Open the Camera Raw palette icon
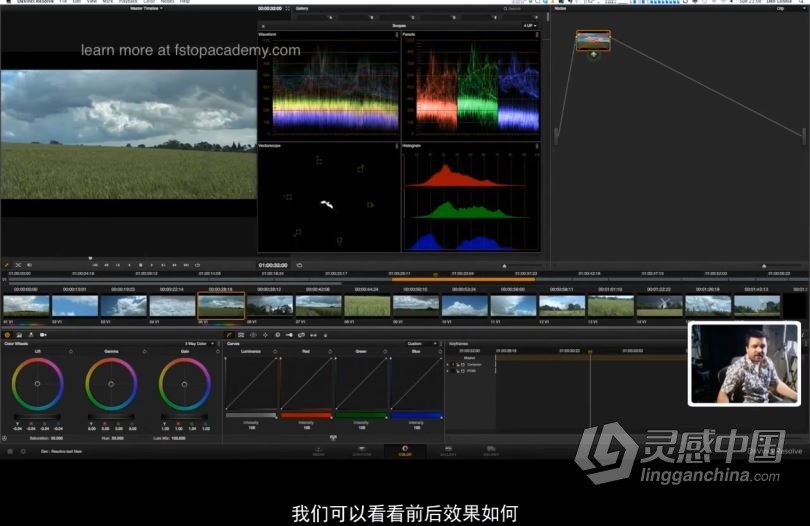This screenshot has width=810, height=526. tap(43, 335)
